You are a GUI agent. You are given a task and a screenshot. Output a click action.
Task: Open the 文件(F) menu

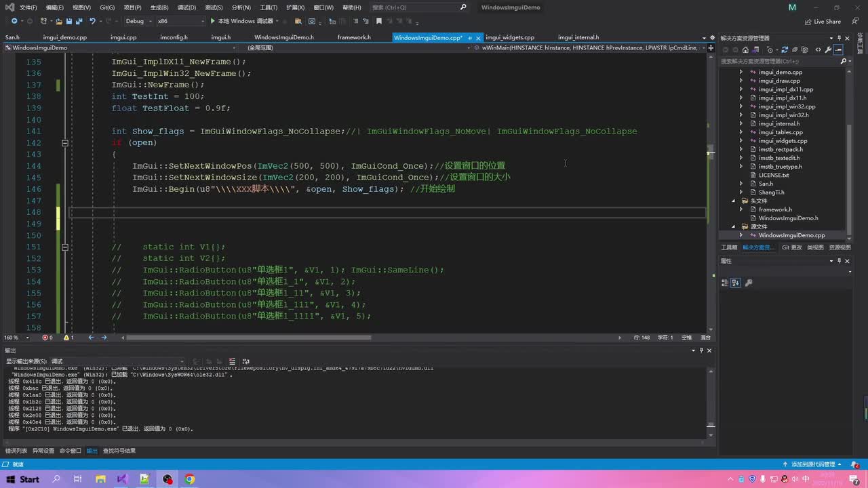click(x=28, y=7)
